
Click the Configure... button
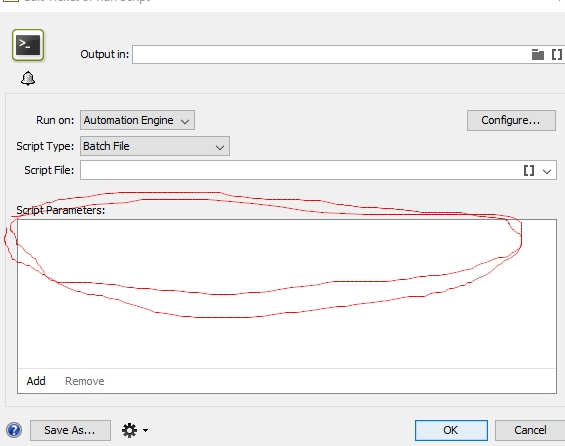511,120
